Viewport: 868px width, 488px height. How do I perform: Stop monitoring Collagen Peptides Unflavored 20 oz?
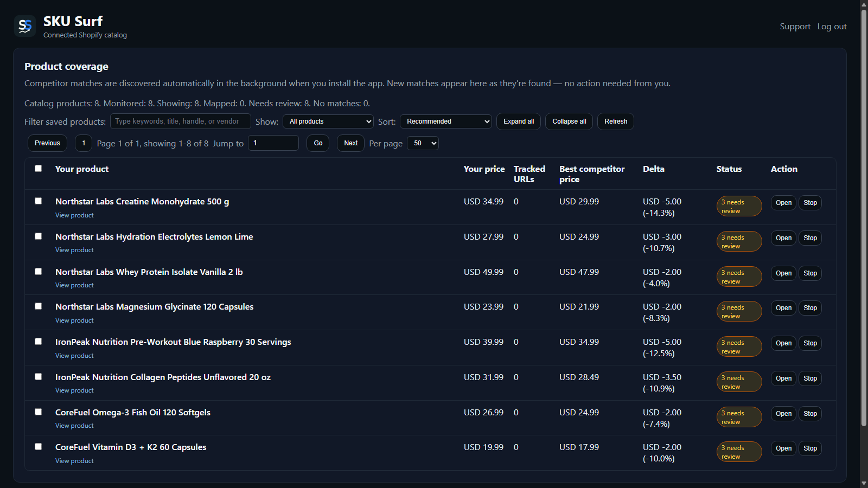tap(810, 378)
